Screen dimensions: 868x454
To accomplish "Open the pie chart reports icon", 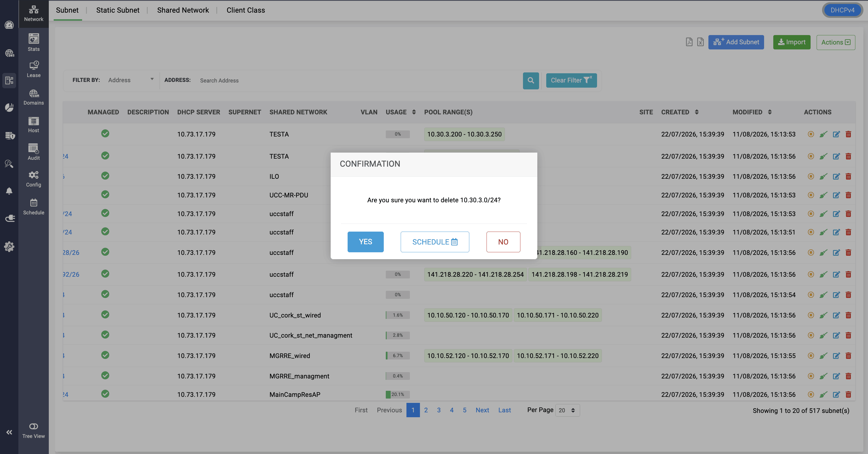I will pos(9,107).
